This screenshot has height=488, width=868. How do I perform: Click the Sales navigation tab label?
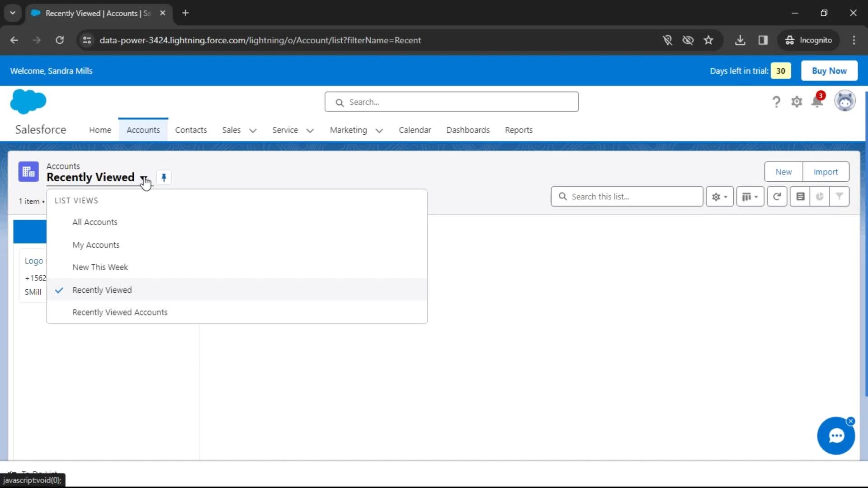231,130
